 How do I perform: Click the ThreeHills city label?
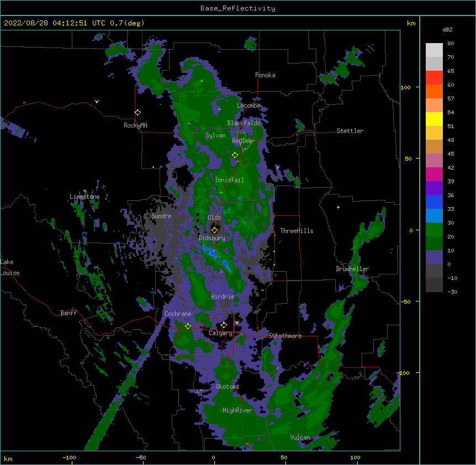pos(297,231)
